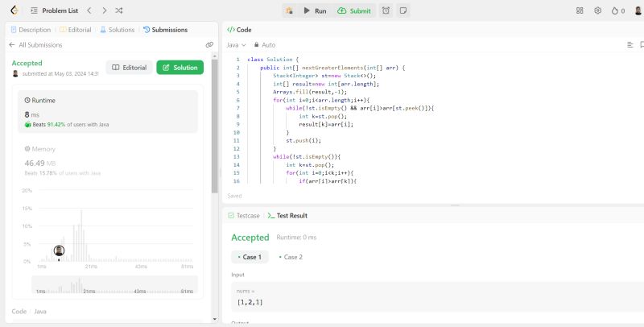The width and height of the screenshot is (644, 327).
Task: Toggle the Auto lock setting
Action: click(265, 45)
